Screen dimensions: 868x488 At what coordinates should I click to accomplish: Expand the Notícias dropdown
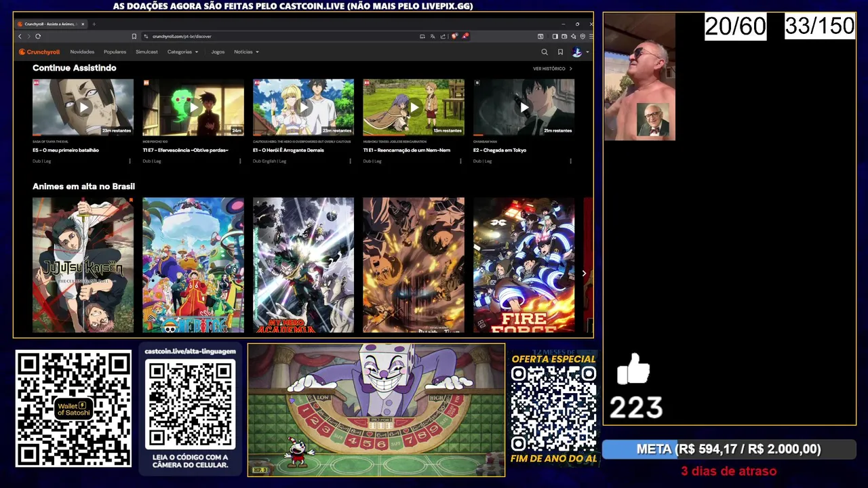pyautogui.click(x=246, y=52)
